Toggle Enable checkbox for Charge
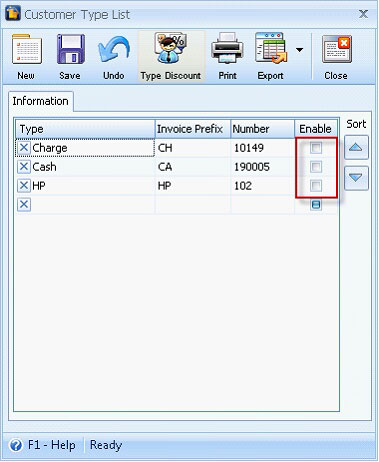 316,148
